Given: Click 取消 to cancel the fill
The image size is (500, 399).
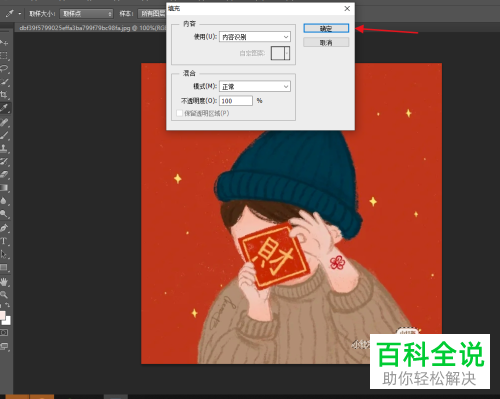Looking at the screenshot, I should point(326,42).
